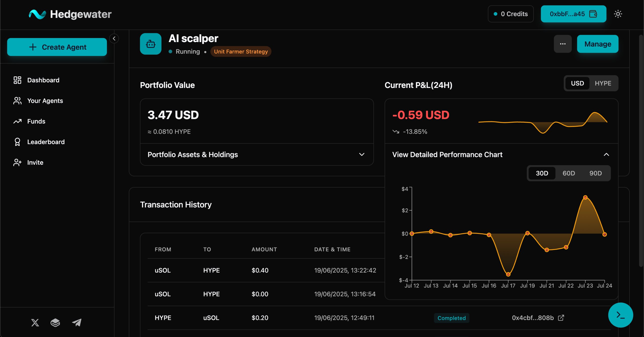Click the Invite add-user icon
The image size is (644, 337).
click(17, 162)
